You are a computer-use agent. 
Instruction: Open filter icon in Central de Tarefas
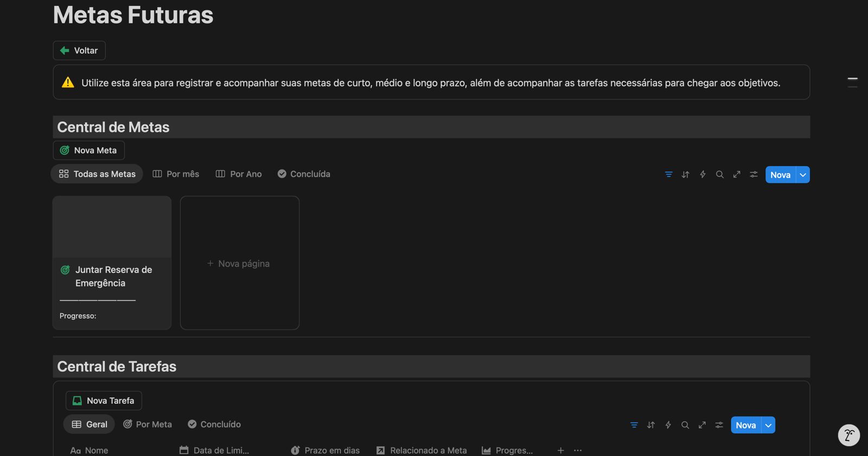tap(634, 425)
